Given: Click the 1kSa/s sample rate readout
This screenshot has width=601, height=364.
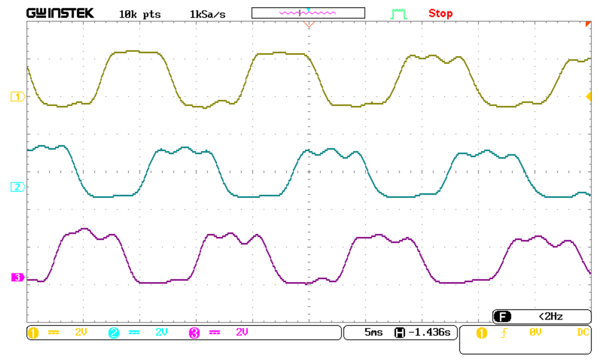Looking at the screenshot, I should (x=208, y=14).
